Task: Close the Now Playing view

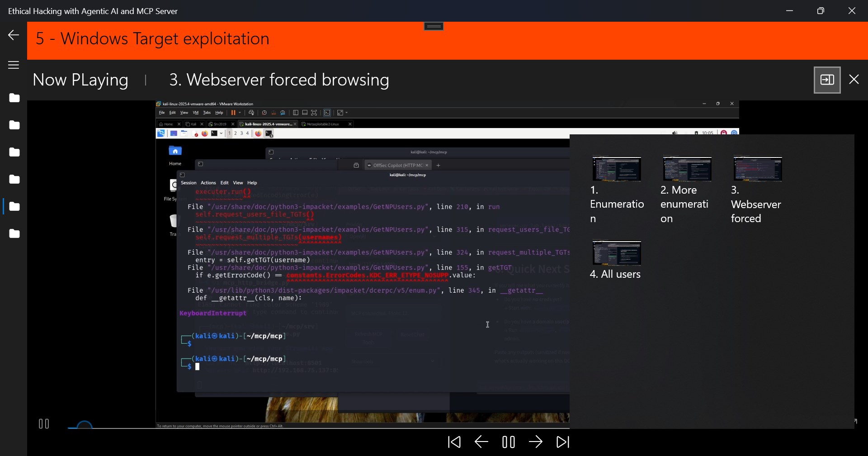Action: click(x=854, y=80)
